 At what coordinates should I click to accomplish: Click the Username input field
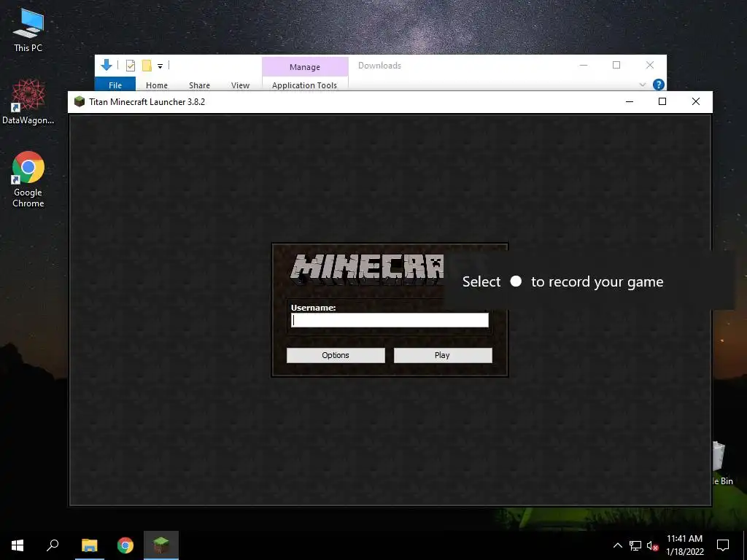coord(390,320)
